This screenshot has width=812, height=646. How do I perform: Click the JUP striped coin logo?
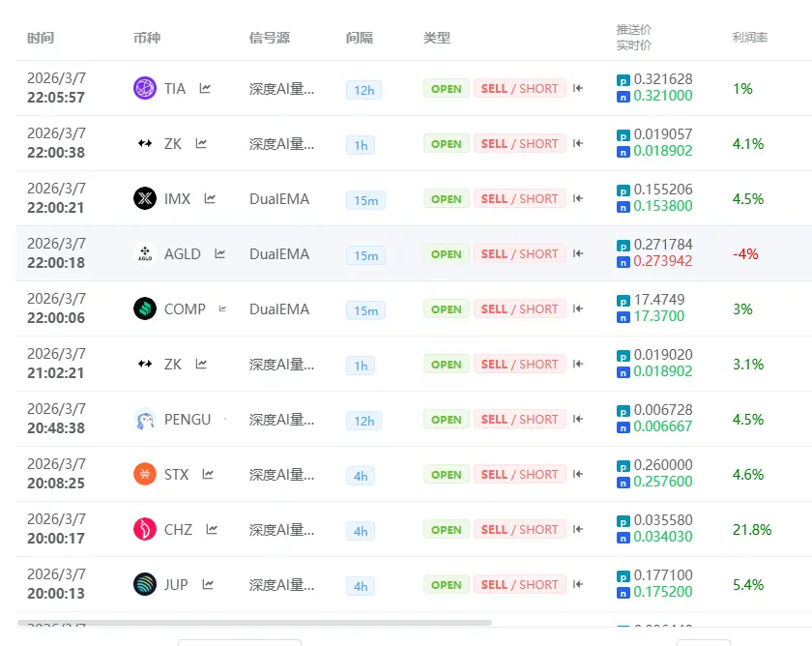point(145,584)
